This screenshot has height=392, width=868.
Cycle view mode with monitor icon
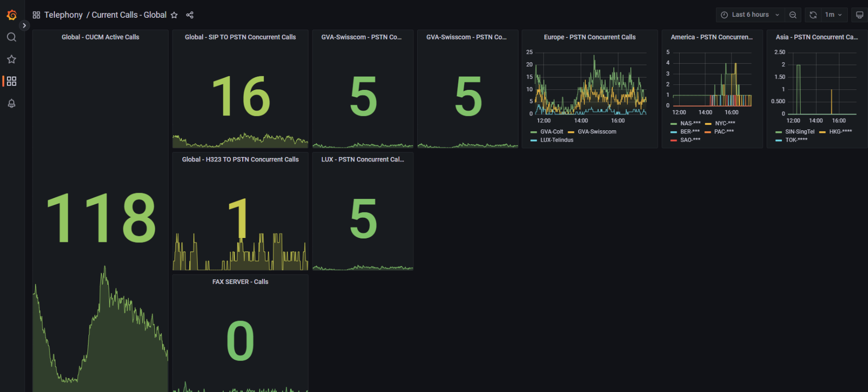click(x=860, y=15)
